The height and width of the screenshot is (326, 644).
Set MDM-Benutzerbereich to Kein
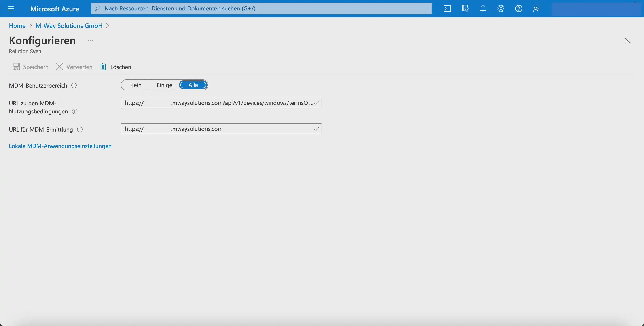pos(136,85)
